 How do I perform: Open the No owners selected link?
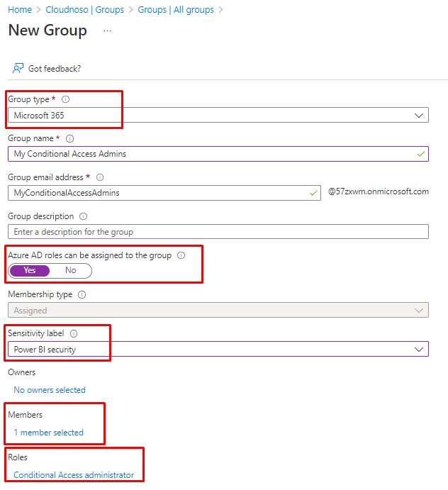tap(50, 390)
